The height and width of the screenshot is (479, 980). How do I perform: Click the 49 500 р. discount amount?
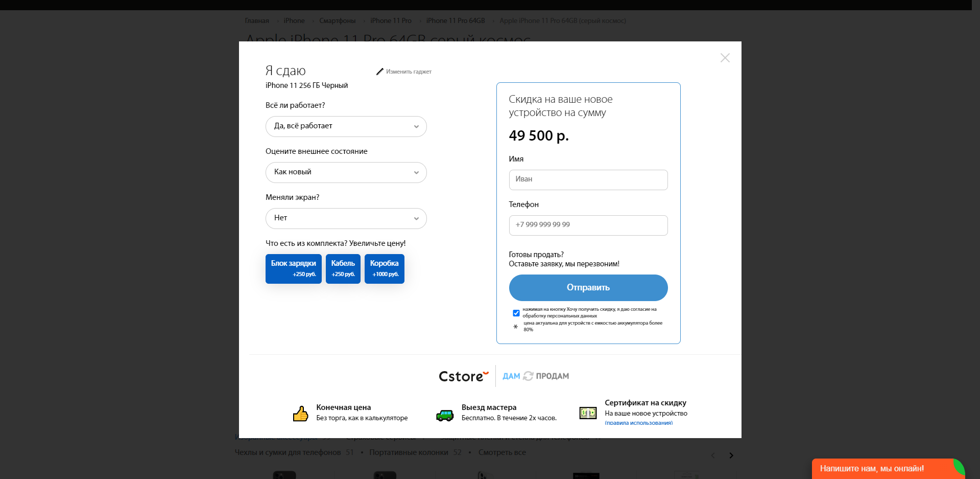pyautogui.click(x=539, y=135)
